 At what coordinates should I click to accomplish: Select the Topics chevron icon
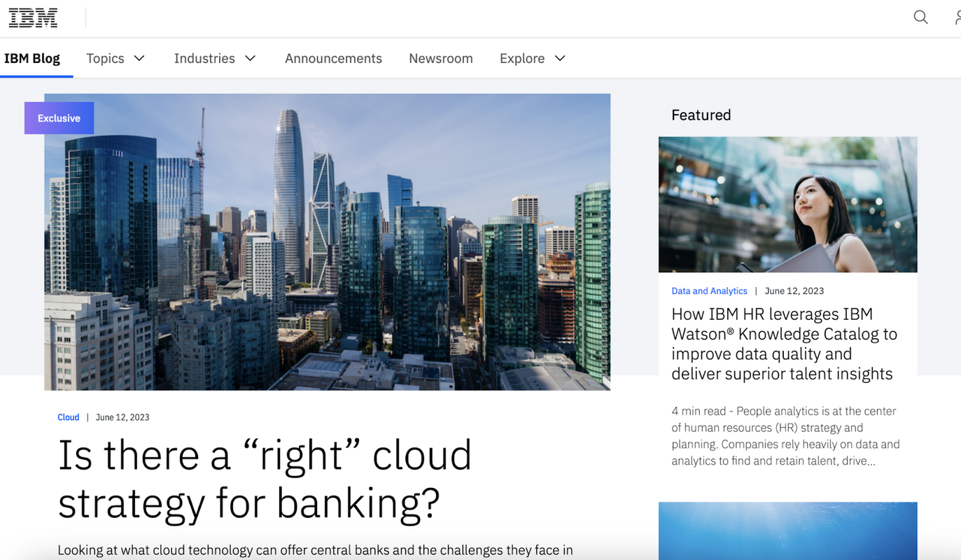click(139, 59)
